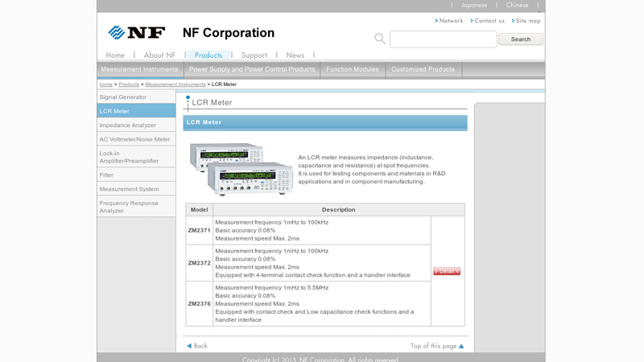Open Impedance Analyzer in the sidebar

point(136,125)
